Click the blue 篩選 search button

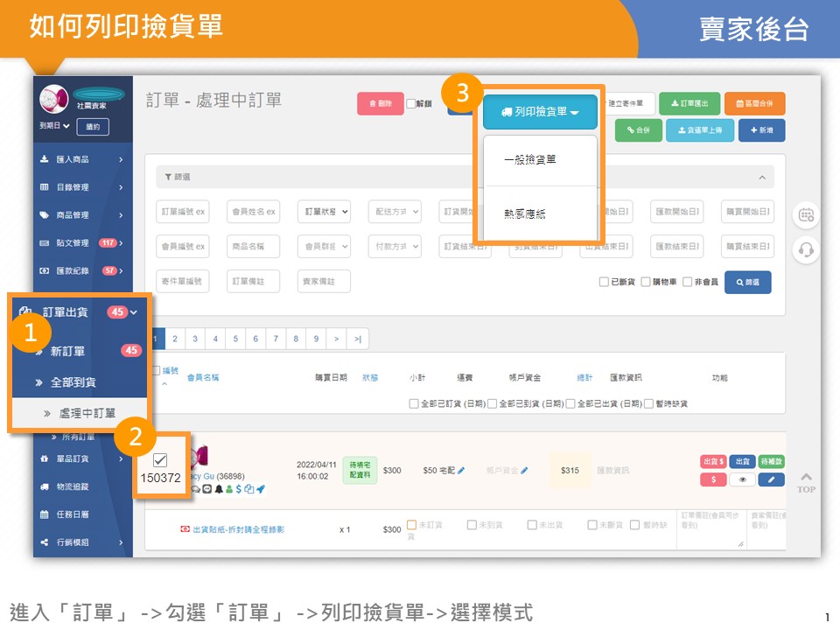[x=747, y=283]
